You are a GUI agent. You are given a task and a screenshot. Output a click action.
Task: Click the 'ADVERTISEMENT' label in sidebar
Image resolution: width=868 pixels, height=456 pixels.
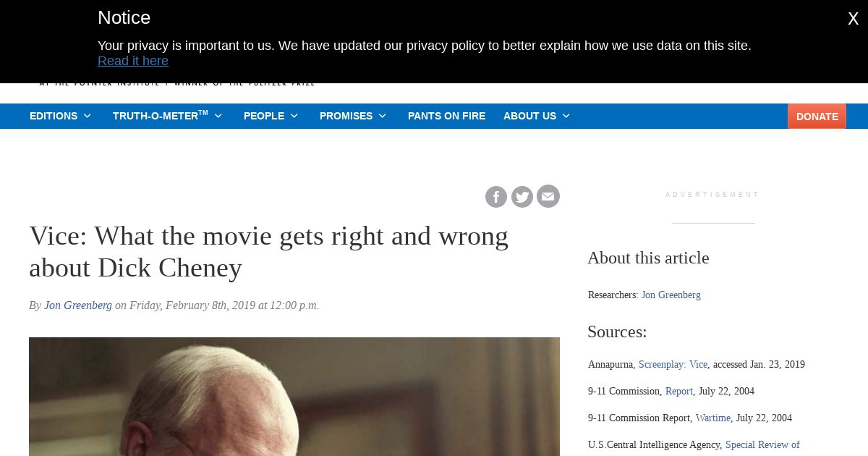pos(713,195)
